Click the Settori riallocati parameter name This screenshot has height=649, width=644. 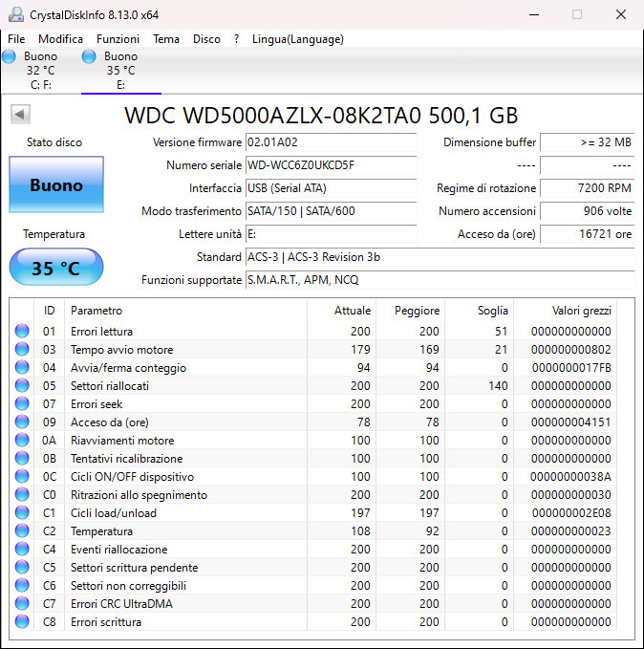110,386
